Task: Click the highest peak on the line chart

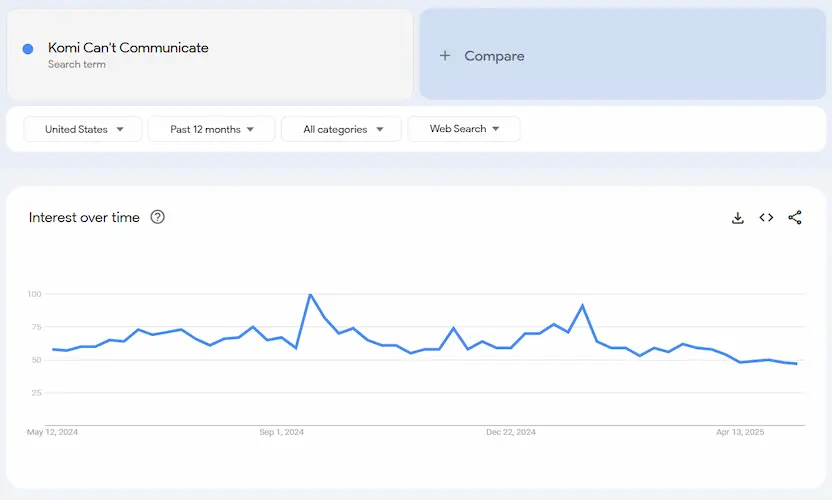Action: [x=310, y=295]
